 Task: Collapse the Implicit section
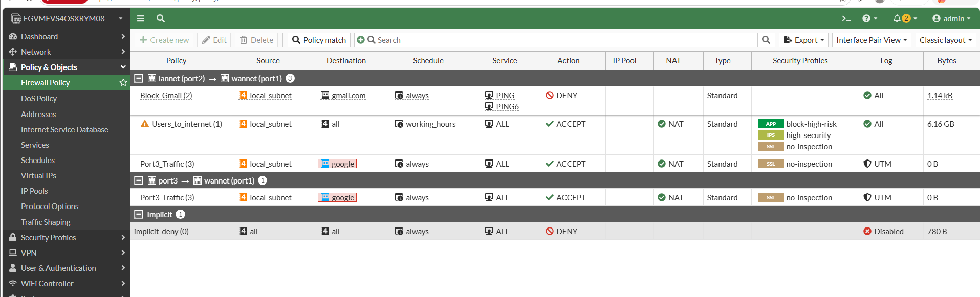[x=139, y=214]
